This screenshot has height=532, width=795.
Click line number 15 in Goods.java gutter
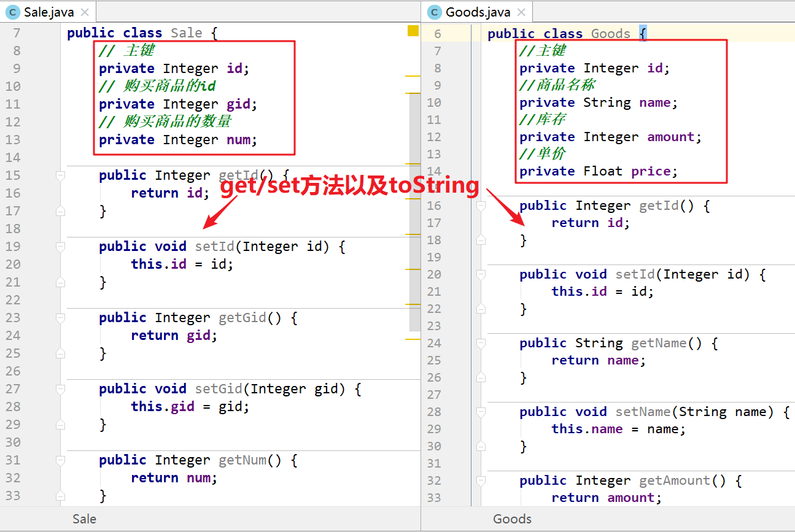click(x=434, y=188)
